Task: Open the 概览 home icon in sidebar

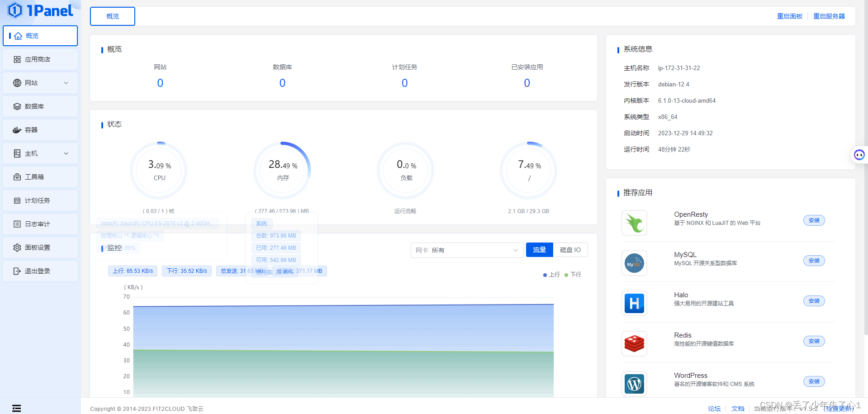Action: point(18,36)
